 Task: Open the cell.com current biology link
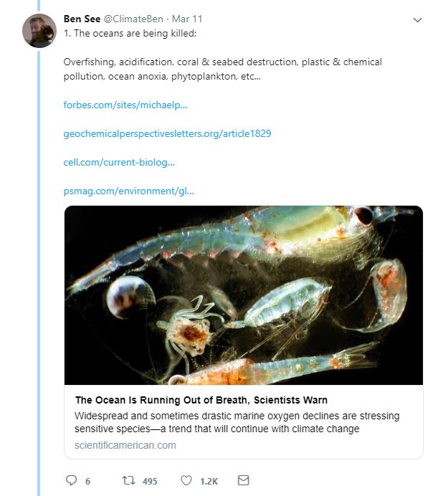[x=119, y=162]
